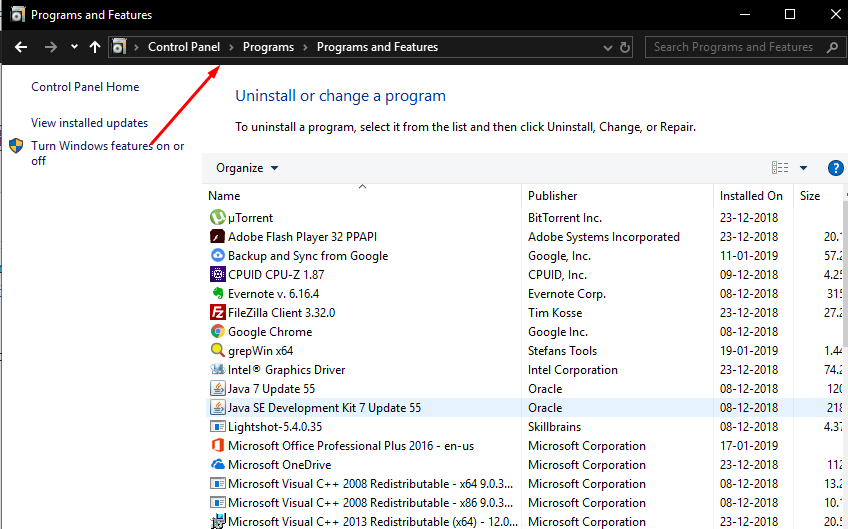The image size is (848, 529).
Task: Open the more view options dropdown
Action: pos(804,168)
